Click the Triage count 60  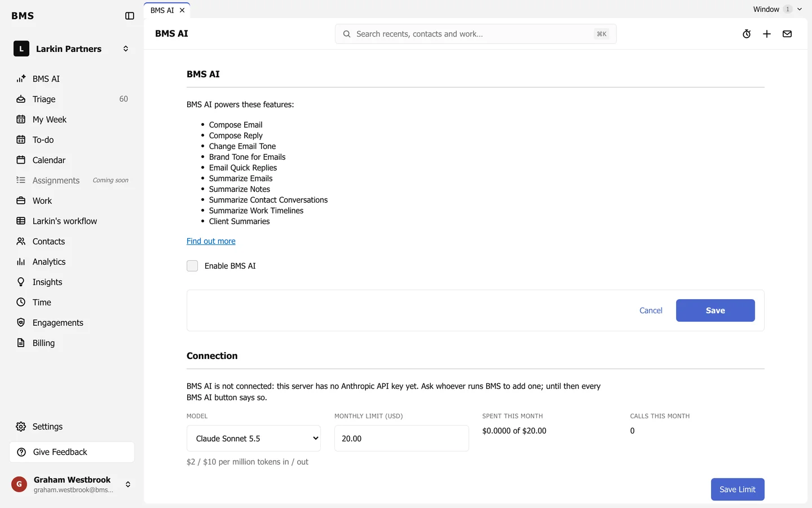(x=123, y=99)
